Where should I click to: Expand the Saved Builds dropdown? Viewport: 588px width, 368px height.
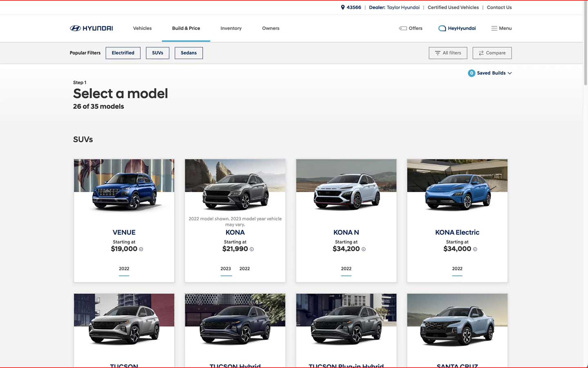(x=490, y=73)
